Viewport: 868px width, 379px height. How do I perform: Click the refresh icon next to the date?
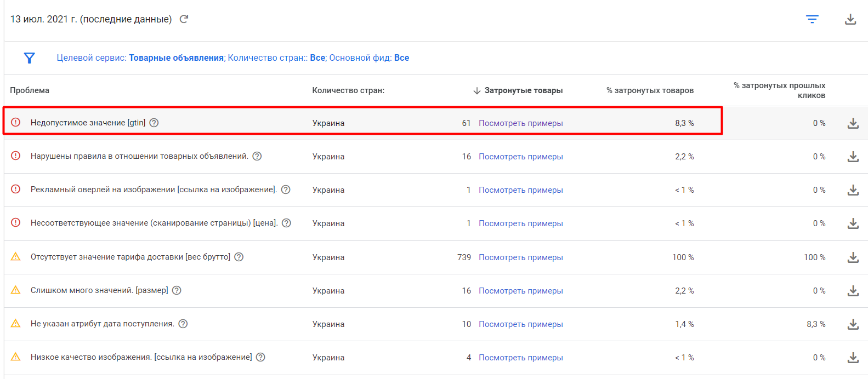[x=184, y=19]
